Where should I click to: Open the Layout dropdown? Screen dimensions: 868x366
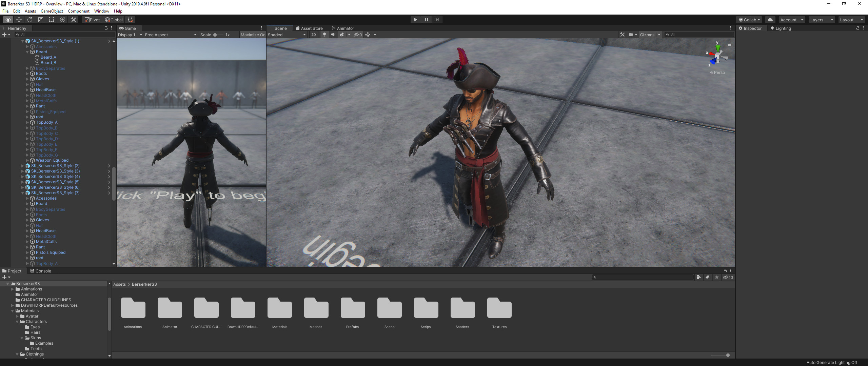[851, 20]
